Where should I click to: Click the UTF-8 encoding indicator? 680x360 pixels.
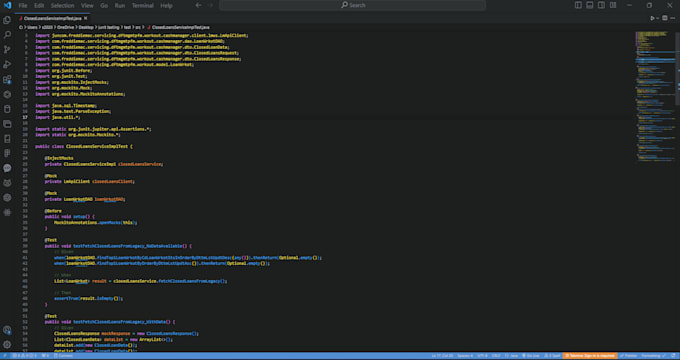tap(482, 356)
